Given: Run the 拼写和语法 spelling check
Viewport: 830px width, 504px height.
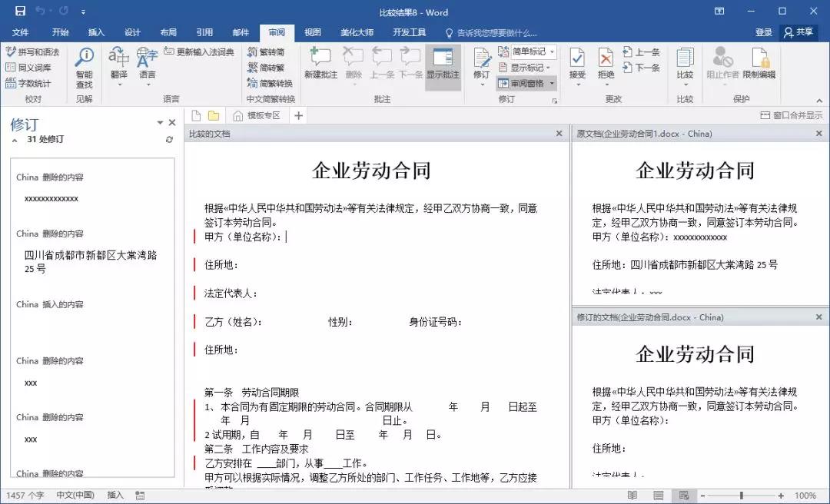Looking at the screenshot, I should 32,51.
